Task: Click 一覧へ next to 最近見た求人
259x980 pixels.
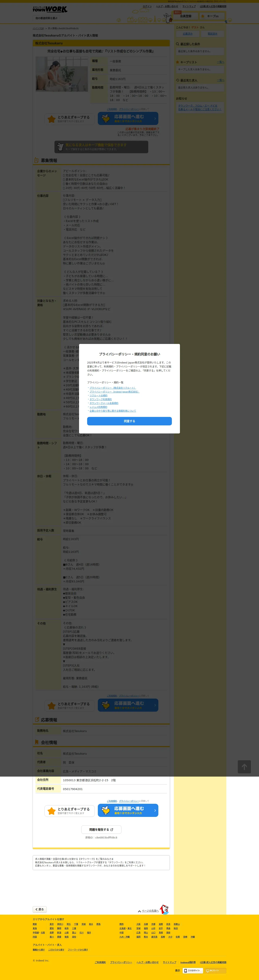Action: pos(220,80)
